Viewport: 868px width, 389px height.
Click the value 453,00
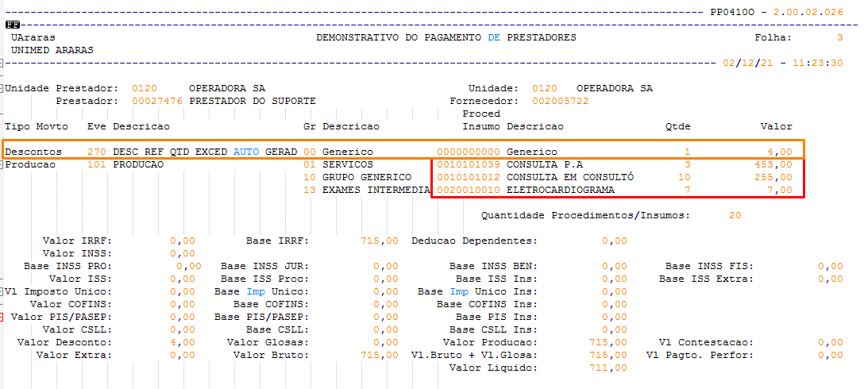(x=773, y=164)
